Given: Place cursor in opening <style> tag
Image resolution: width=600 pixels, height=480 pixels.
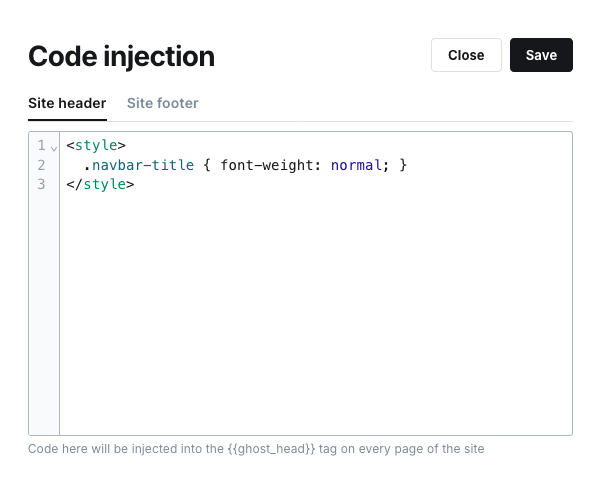Looking at the screenshot, I should click(96, 145).
